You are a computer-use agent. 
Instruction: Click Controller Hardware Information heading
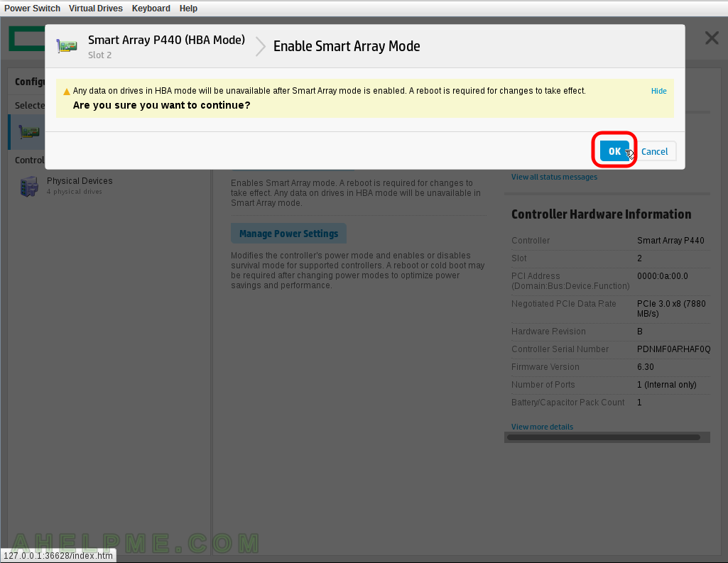click(x=602, y=214)
